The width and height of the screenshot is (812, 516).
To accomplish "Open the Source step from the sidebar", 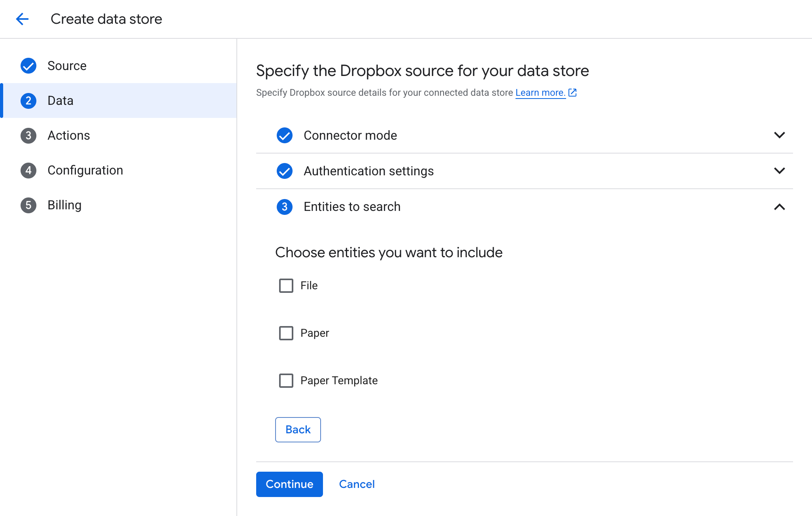I will point(67,66).
